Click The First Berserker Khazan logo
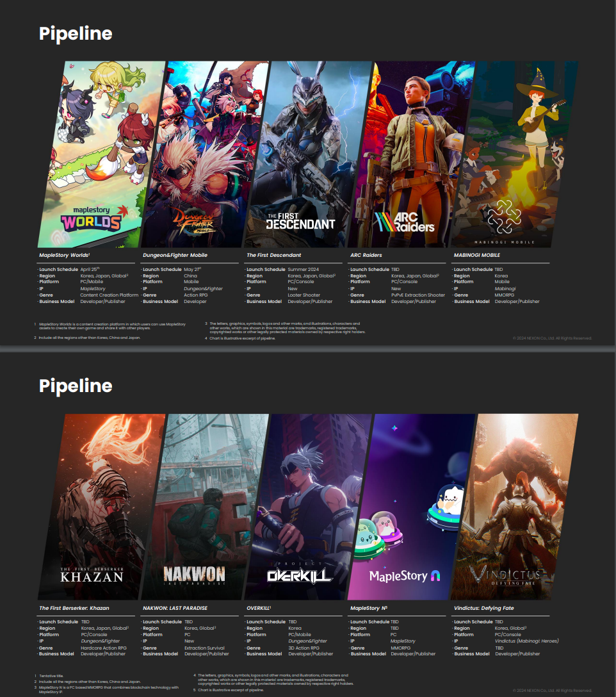Viewport: 616px width, 697px height. [x=92, y=575]
